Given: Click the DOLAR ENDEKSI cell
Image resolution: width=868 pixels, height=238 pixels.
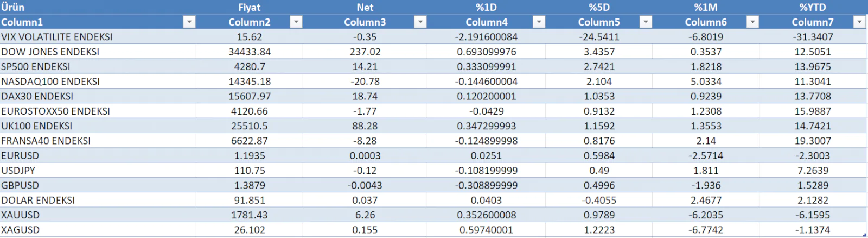Looking at the screenshot, I should [x=98, y=200].
